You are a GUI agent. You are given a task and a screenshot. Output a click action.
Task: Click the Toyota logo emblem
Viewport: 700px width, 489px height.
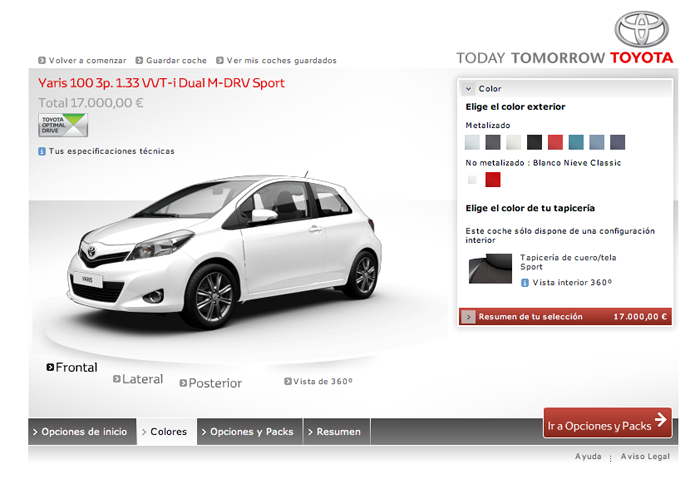click(641, 29)
